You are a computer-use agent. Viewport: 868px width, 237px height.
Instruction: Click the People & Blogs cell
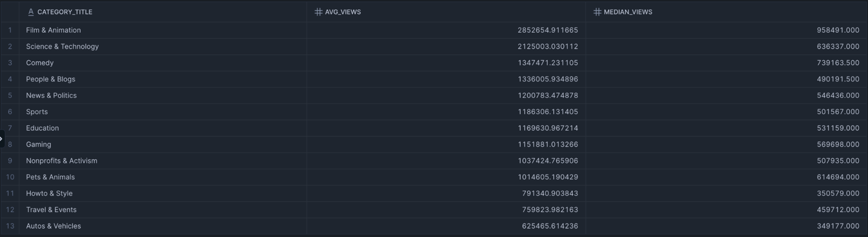pos(163,79)
